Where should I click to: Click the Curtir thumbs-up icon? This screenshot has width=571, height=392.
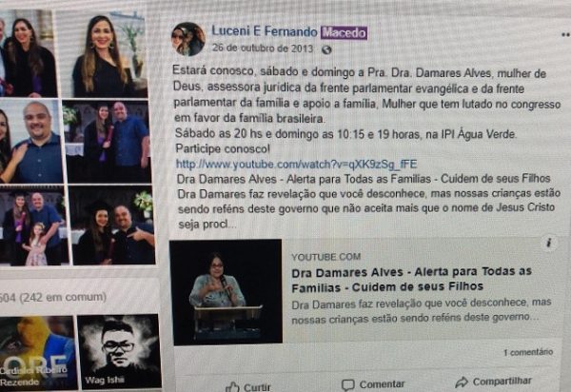coord(232,387)
